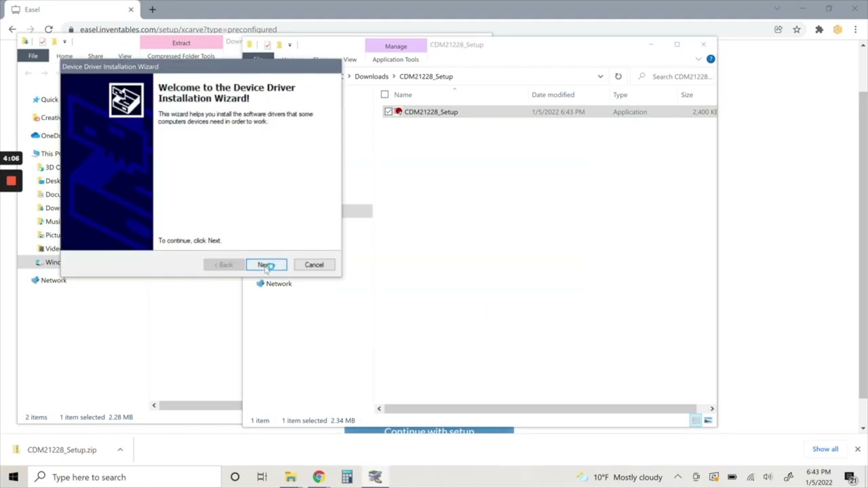The width and height of the screenshot is (868, 488).
Task: Click the Continue with setup button
Action: click(x=429, y=430)
